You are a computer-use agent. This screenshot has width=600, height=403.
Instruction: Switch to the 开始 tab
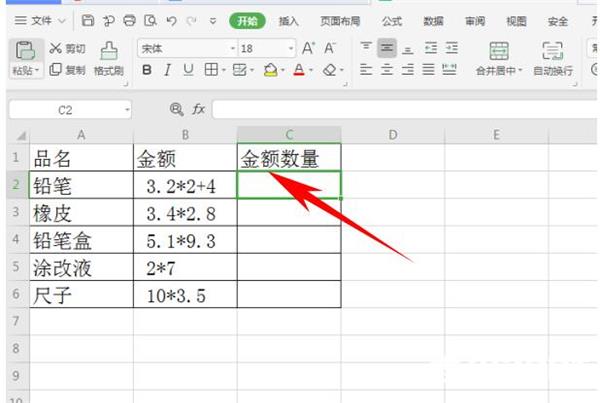point(247,21)
